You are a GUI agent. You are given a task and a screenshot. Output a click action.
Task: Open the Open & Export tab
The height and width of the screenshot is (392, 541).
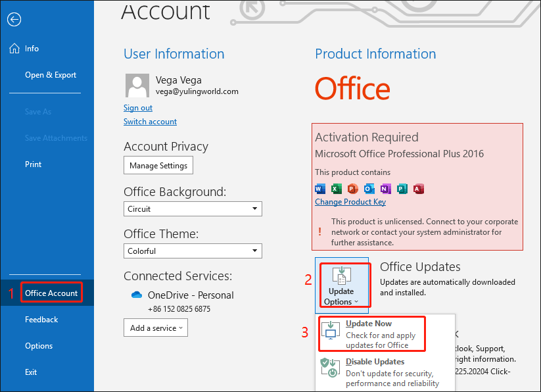[51, 75]
